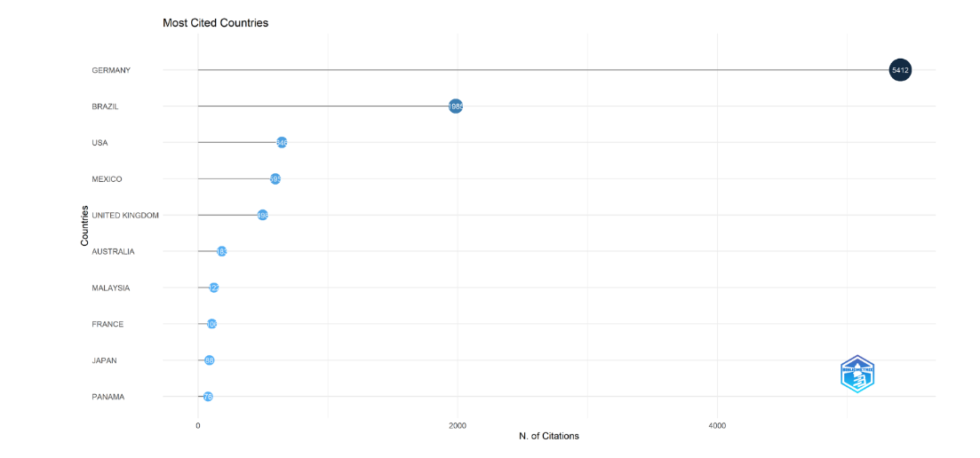This screenshot has height=458, width=980.
Task: Click France's data point circle
Action: (x=211, y=324)
